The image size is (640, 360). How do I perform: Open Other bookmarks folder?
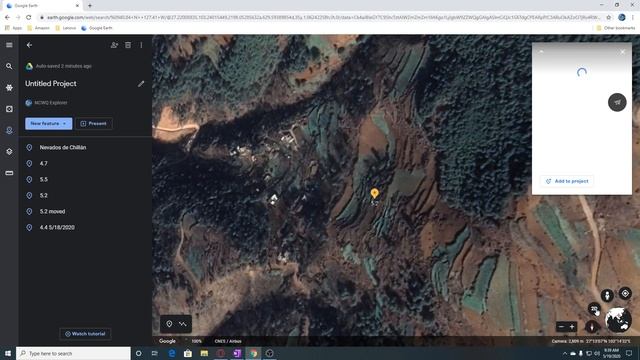point(616,28)
